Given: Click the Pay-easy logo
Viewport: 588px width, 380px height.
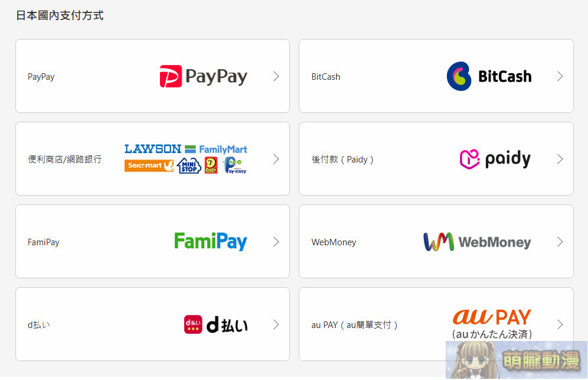Looking at the screenshot, I should (x=235, y=165).
